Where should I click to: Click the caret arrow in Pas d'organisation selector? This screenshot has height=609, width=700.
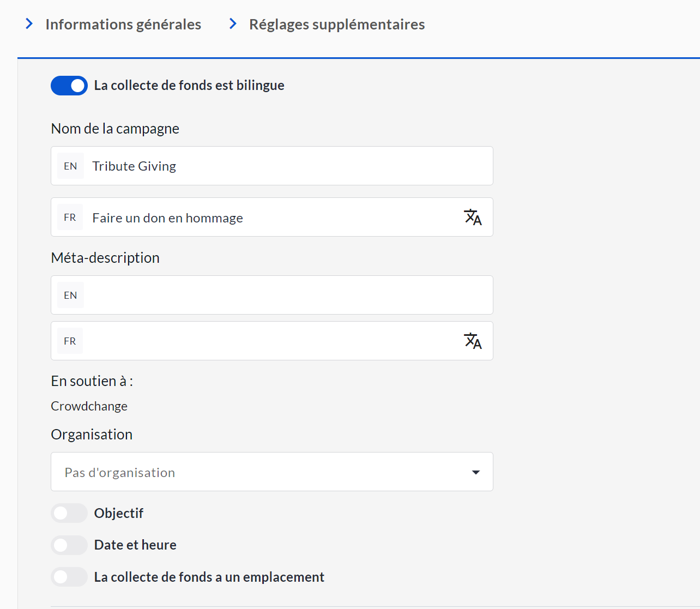[475, 472]
